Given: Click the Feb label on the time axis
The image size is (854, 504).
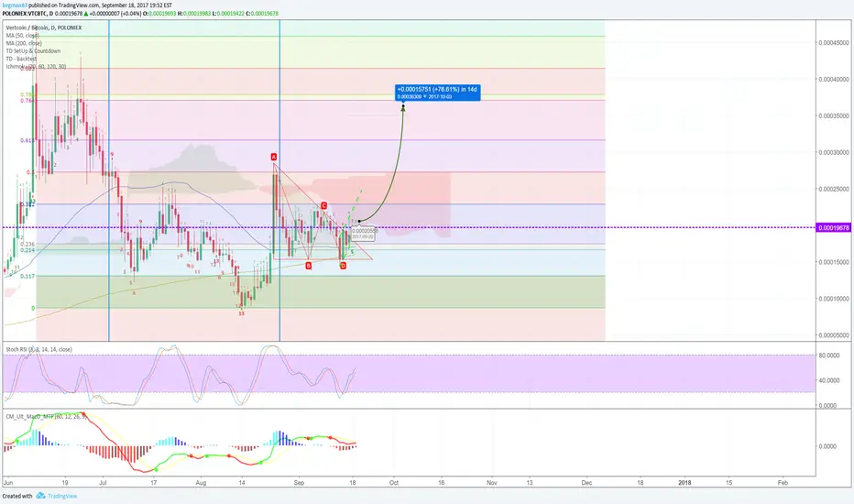Looking at the screenshot, I should pos(783,483).
